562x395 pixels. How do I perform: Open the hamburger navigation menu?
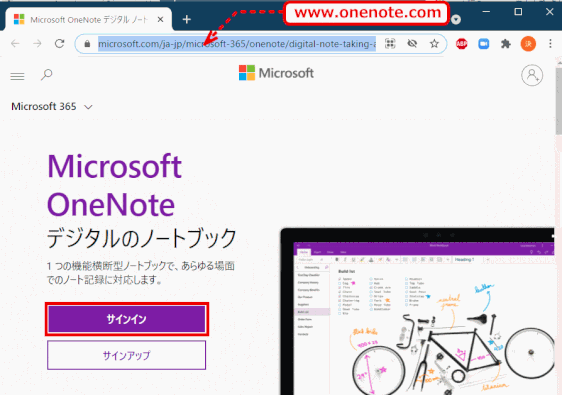coord(17,76)
